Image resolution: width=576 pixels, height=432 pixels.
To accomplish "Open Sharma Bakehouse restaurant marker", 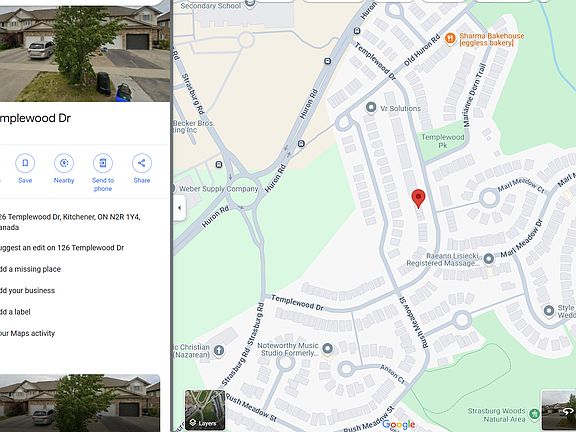I will click(450, 38).
